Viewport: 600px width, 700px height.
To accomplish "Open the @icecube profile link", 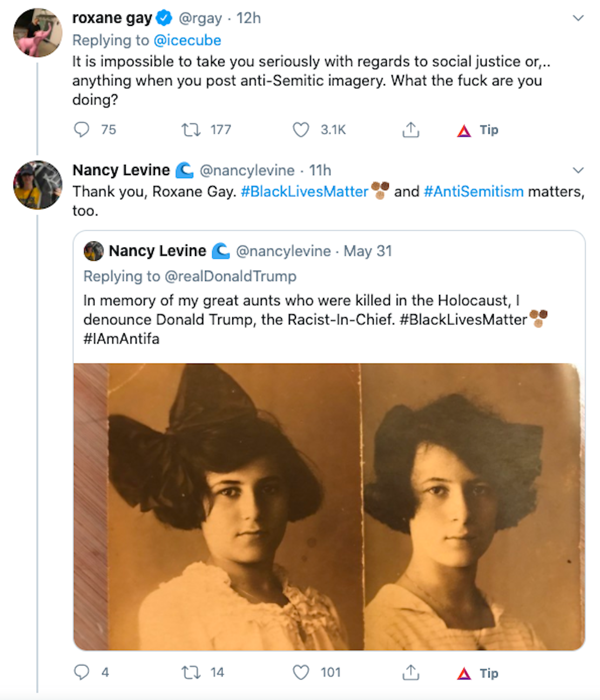I will 187,41.
